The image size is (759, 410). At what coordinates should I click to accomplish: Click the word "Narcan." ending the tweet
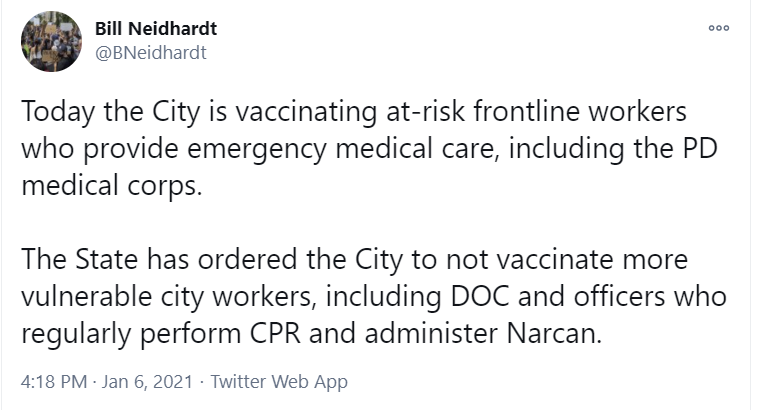point(555,333)
